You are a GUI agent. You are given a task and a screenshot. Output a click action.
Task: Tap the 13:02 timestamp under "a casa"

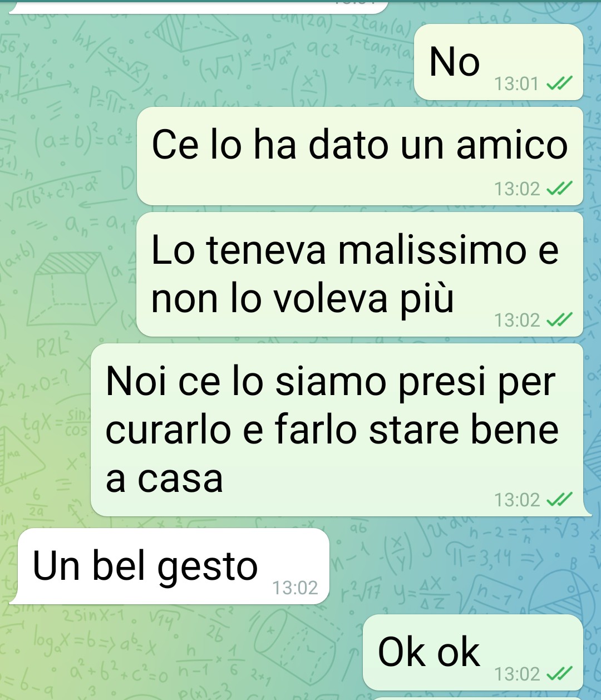click(x=517, y=500)
